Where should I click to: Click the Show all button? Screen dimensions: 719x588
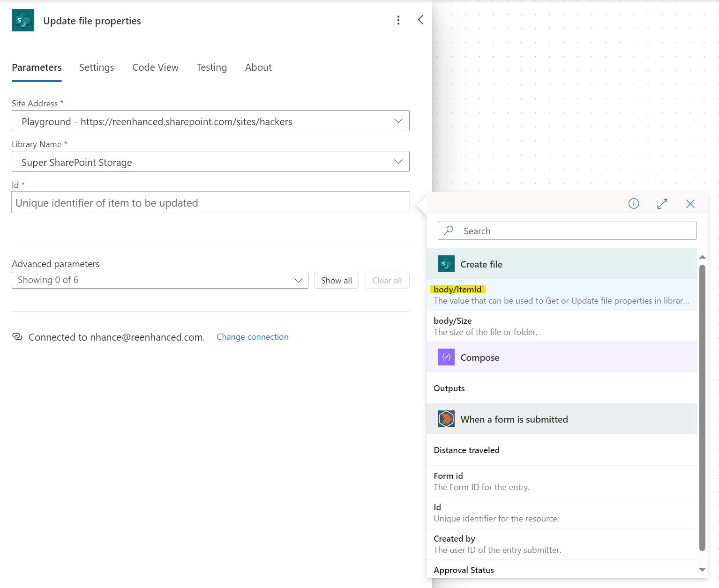pyautogui.click(x=336, y=280)
